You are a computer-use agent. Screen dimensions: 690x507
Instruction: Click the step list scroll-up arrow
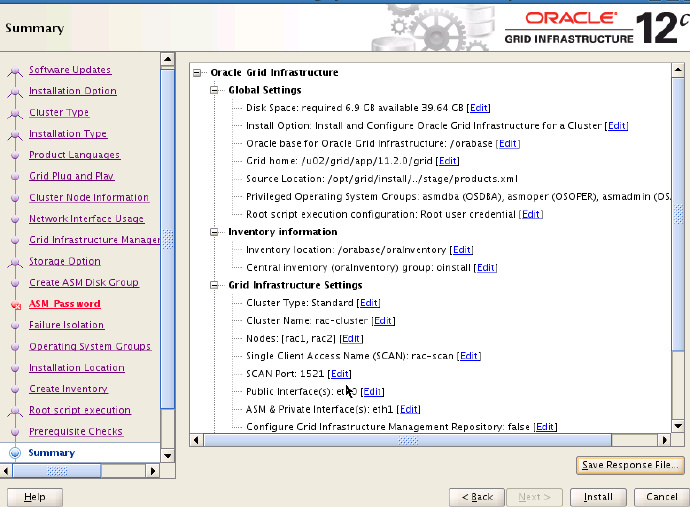click(x=168, y=59)
